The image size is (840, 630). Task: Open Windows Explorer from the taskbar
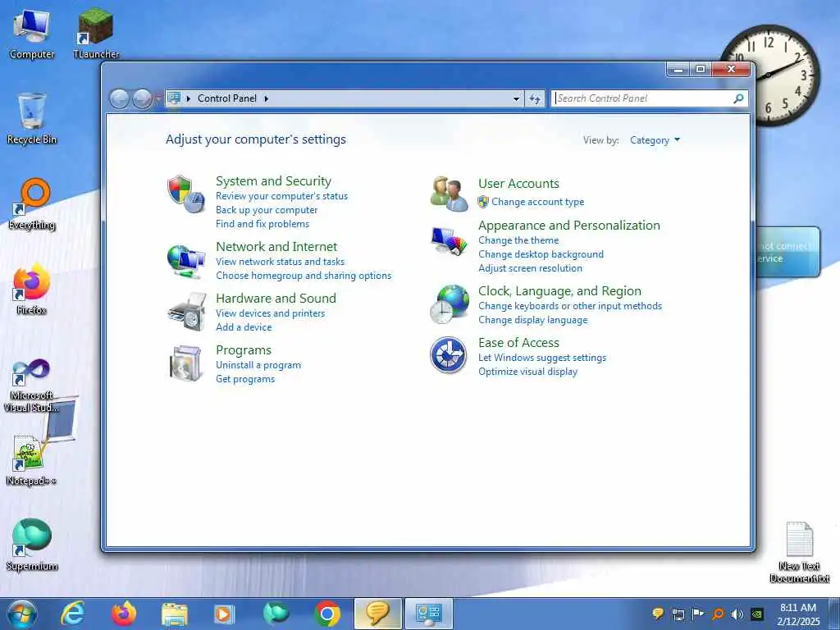(x=175, y=614)
